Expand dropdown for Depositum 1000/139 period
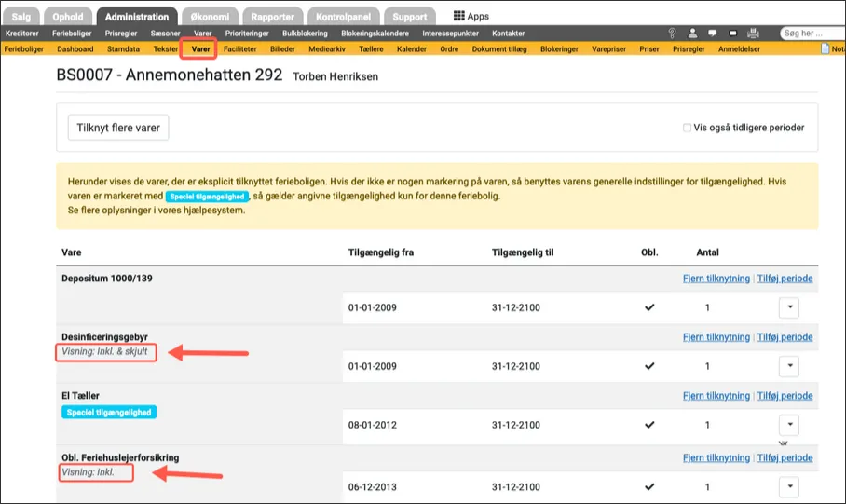 pos(788,307)
